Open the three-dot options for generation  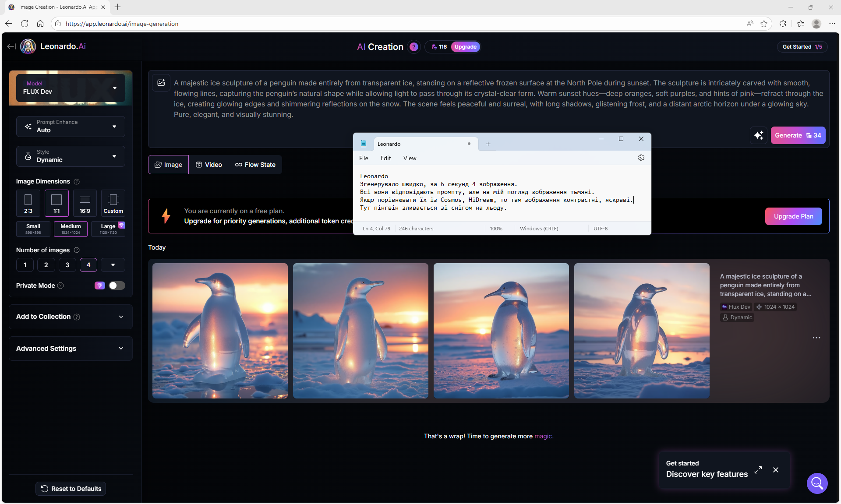click(x=816, y=338)
